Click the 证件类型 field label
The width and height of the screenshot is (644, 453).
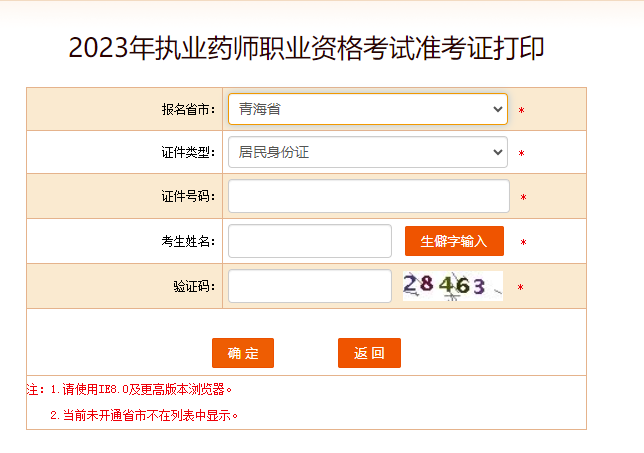(x=189, y=153)
